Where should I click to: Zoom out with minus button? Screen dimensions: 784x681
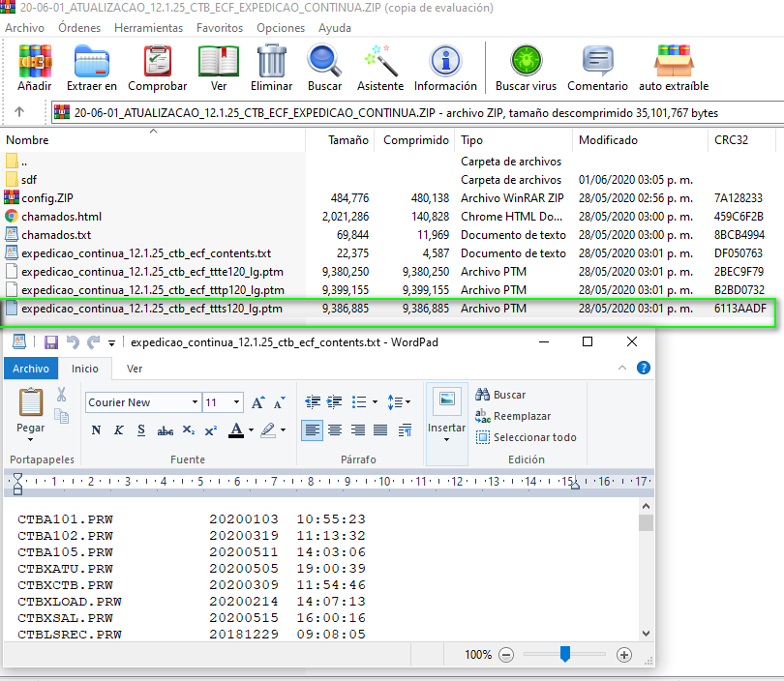point(506,655)
